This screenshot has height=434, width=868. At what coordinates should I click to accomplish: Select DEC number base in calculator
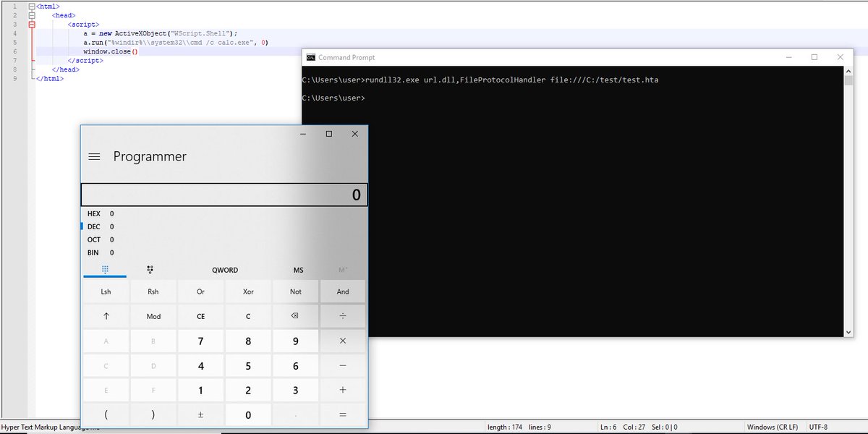click(225, 226)
